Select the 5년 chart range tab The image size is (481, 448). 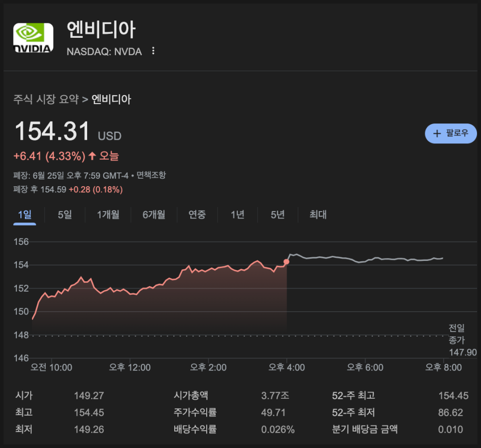(x=278, y=215)
